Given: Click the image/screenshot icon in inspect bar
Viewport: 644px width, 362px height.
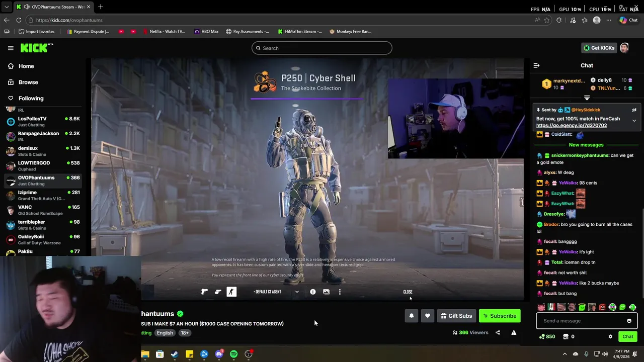Looking at the screenshot, I should [x=326, y=292].
